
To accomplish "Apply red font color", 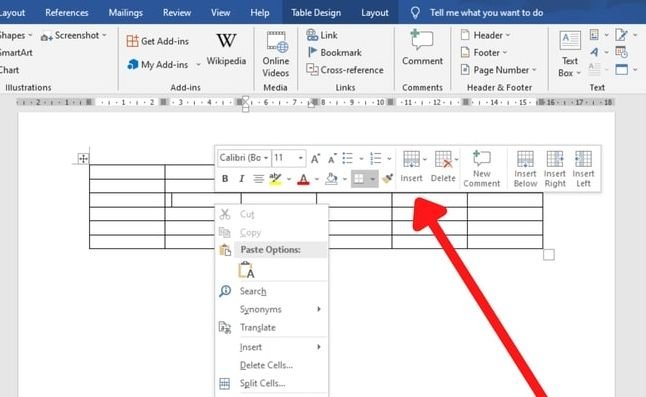I will pos(303,179).
